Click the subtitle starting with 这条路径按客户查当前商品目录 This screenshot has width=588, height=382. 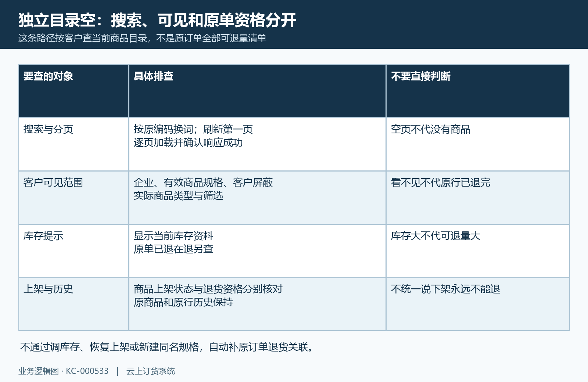(142, 38)
